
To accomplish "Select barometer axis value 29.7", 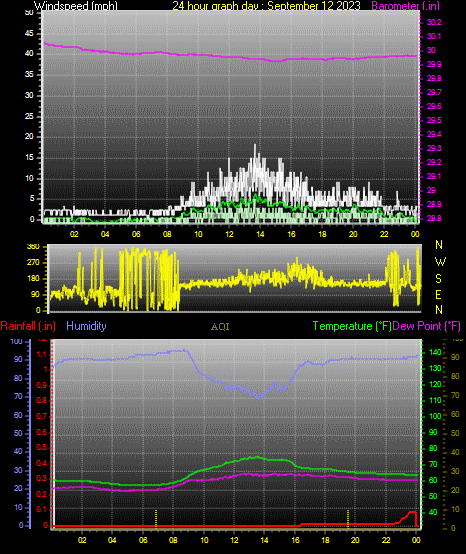I will [434, 92].
